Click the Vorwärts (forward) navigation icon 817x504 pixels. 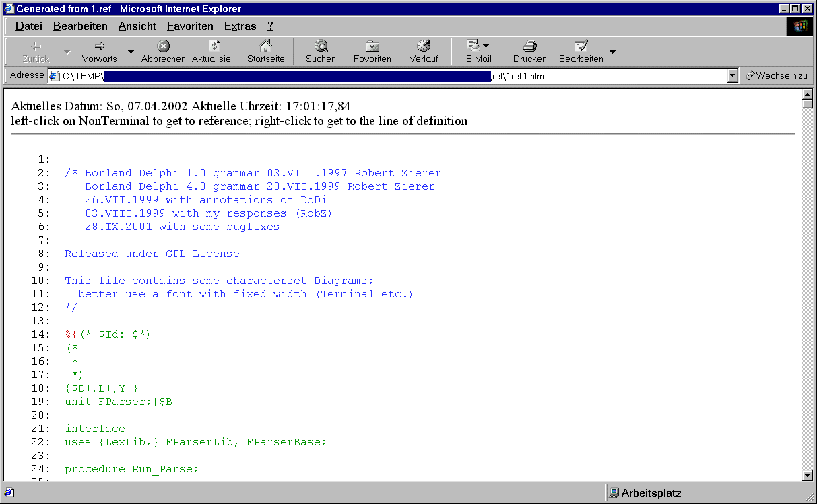pos(98,47)
